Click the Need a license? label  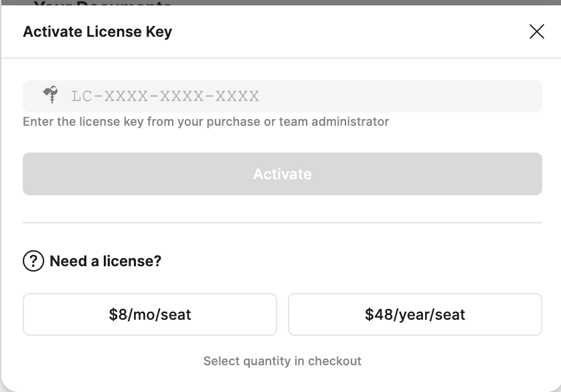pos(104,261)
